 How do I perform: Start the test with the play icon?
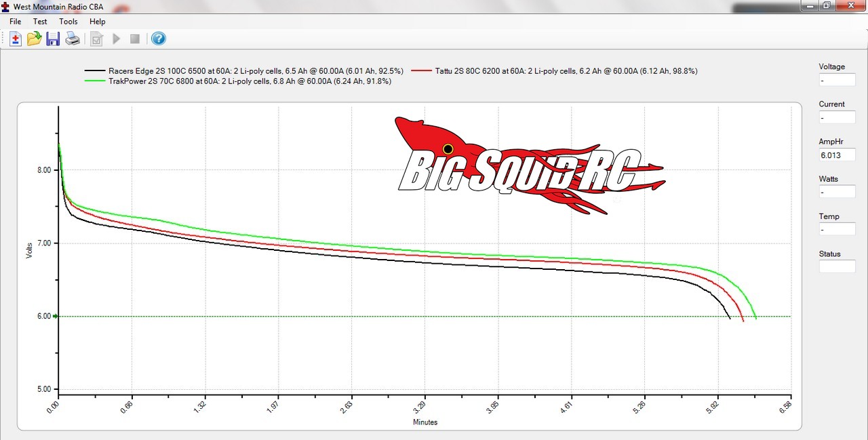click(x=116, y=39)
